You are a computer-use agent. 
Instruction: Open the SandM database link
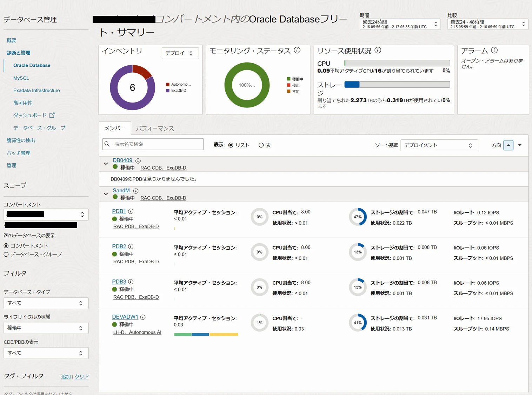tap(121, 191)
